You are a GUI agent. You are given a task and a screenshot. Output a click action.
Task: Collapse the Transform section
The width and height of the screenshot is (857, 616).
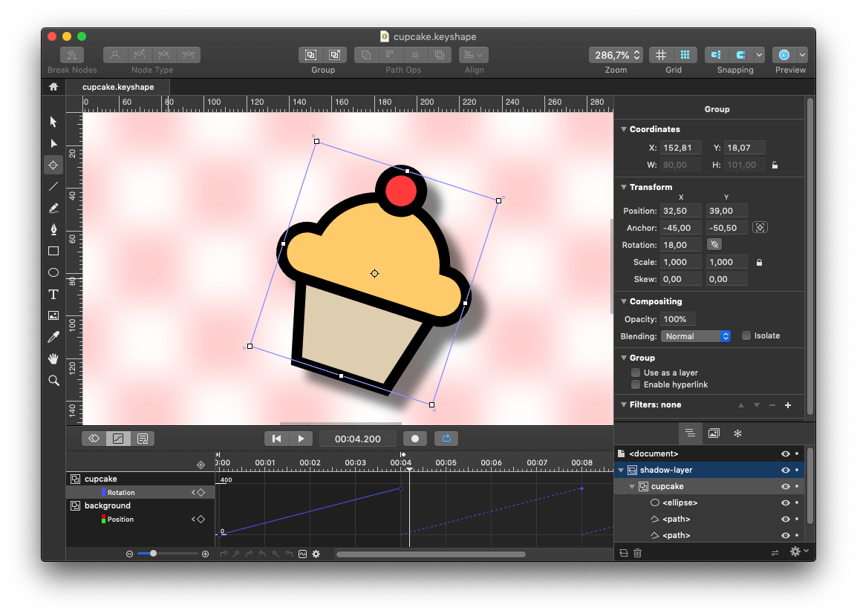(x=623, y=187)
